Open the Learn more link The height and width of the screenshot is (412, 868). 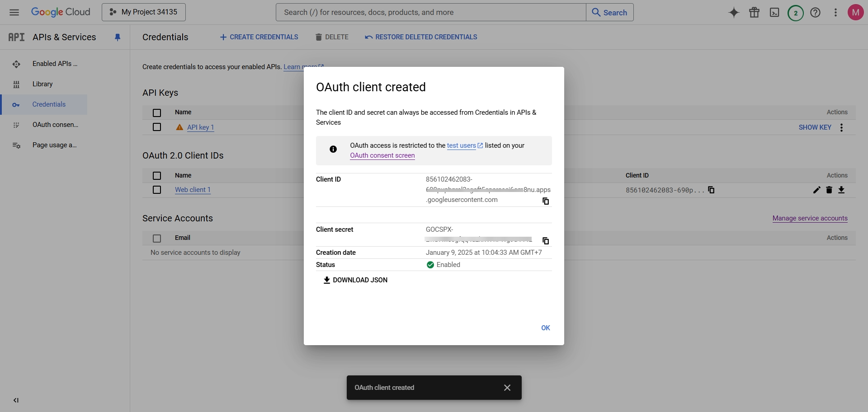coord(303,67)
